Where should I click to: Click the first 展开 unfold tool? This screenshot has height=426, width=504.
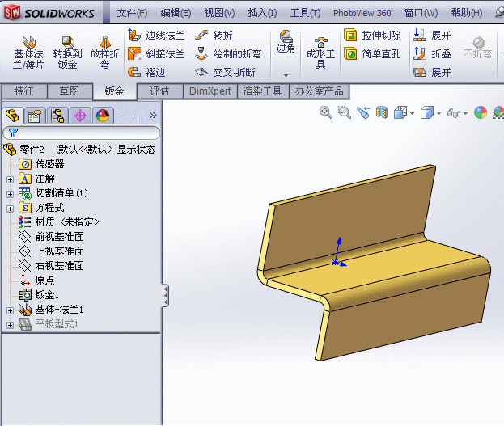(x=432, y=35)
